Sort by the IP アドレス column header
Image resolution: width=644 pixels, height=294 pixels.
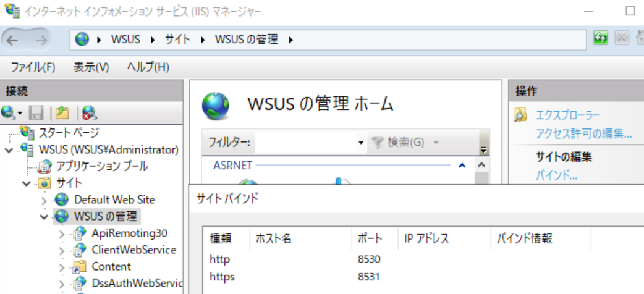click(x=444, y=238)
